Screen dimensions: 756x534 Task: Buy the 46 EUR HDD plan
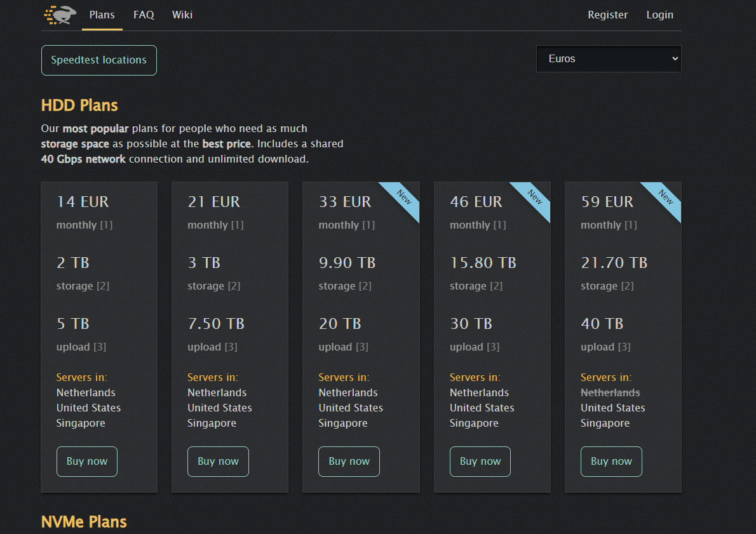coord(480,462)
